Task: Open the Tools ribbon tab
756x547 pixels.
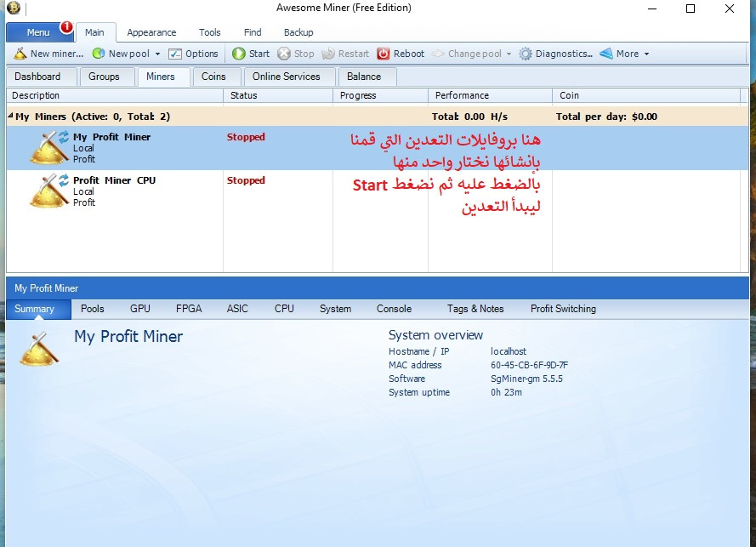Action: 210,32
